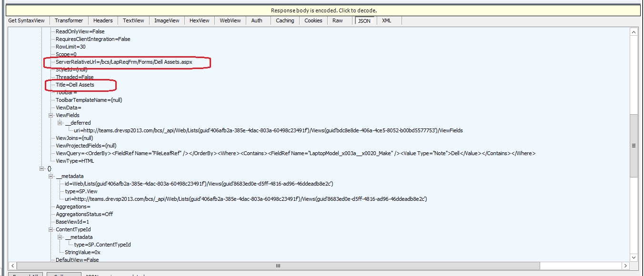The width and height of the screenshot is (644, 276).
Task: Select the ViewType=HTML row
Action: point(75,161)
